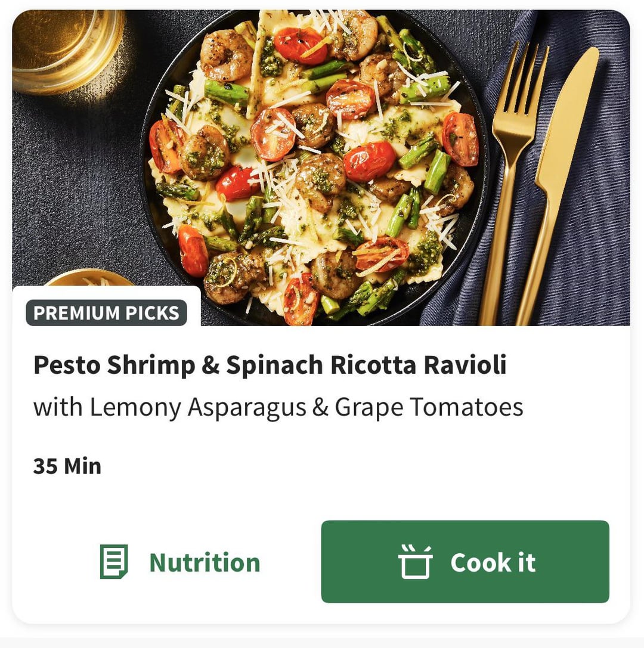The image size is (644, 648).
Task: Open the Pesto Shrimp & Spinach Ricotta Ravioli title
Action: (x=270, y=365)
